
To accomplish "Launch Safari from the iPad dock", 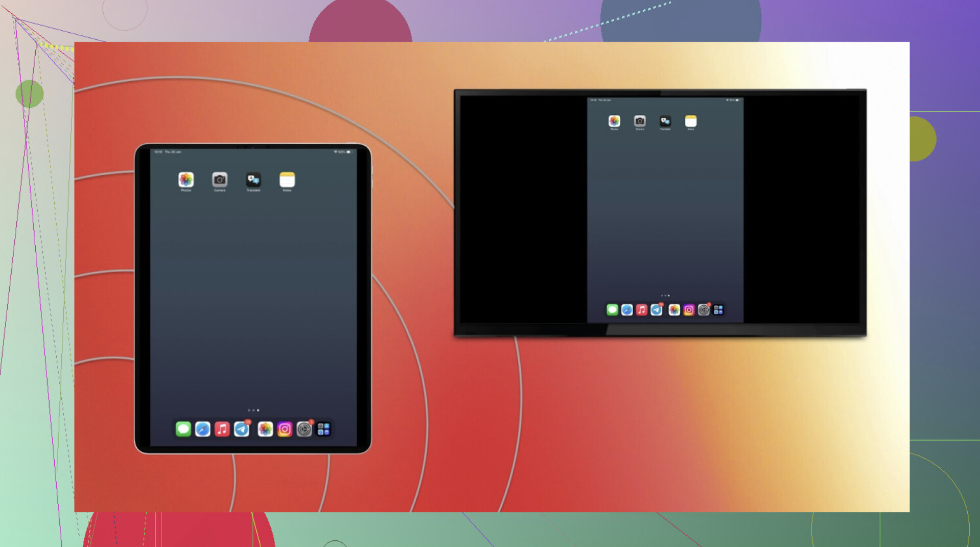I will tap(203, 429).
